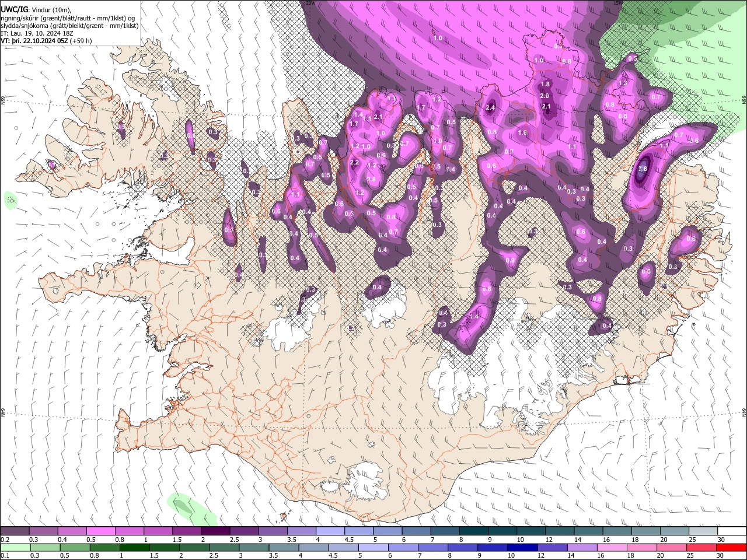Click the 20W longitude label

pyautogui.click(x=310, y=3)
